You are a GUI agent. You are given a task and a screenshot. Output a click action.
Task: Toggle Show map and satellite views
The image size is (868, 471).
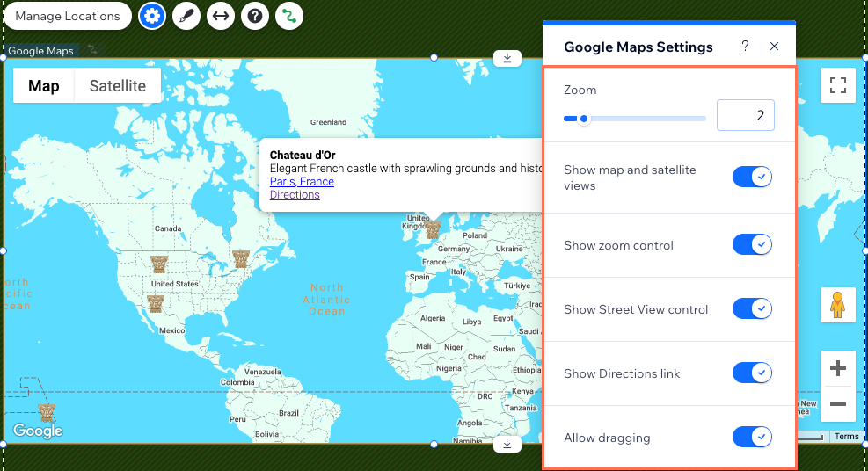(x=752, y=177)
